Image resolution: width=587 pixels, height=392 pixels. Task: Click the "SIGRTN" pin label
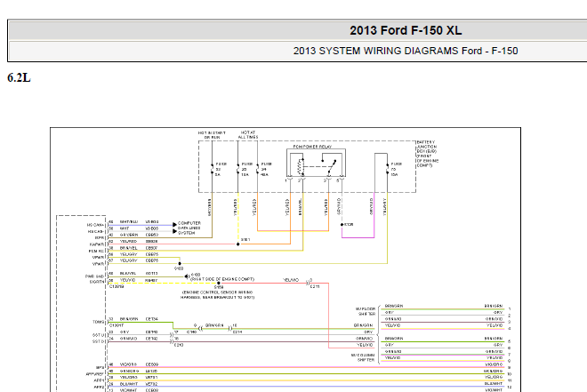(97, 282)
